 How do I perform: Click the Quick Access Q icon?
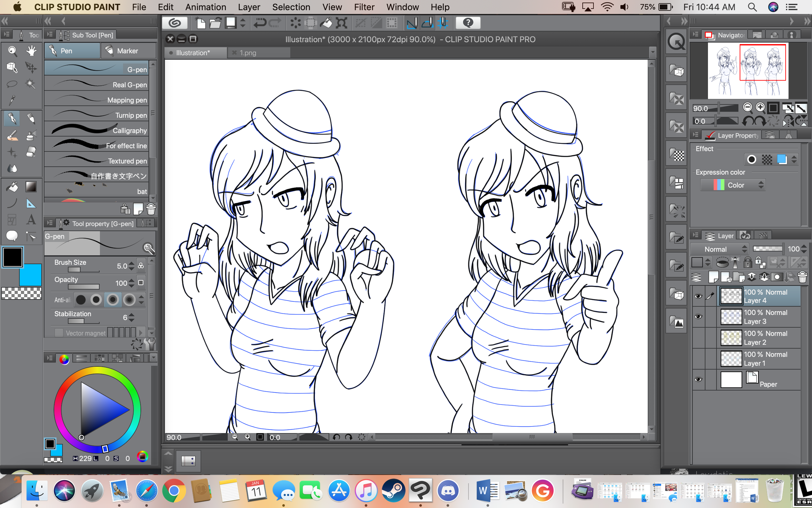pyautogui.click(x=676, y=42)
